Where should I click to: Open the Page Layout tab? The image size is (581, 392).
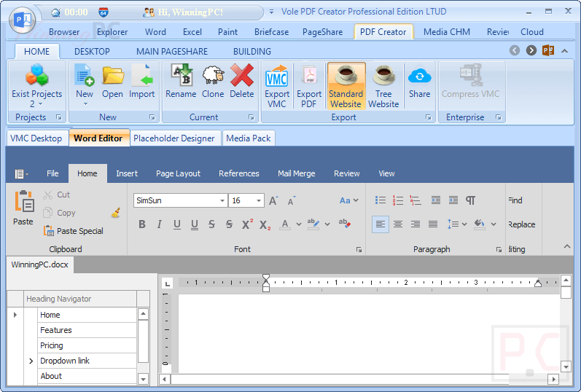[x=178, y=173]
